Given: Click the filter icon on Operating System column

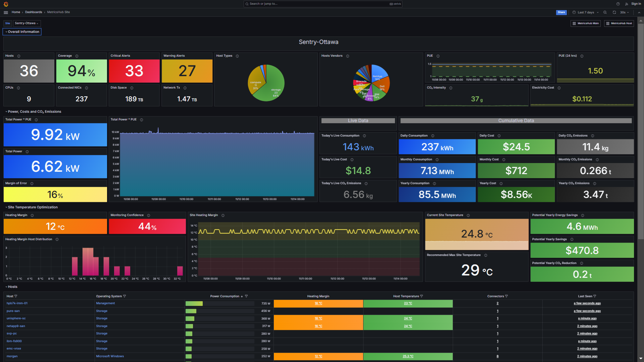Looking at the screenshot, I should click(125, 296).
